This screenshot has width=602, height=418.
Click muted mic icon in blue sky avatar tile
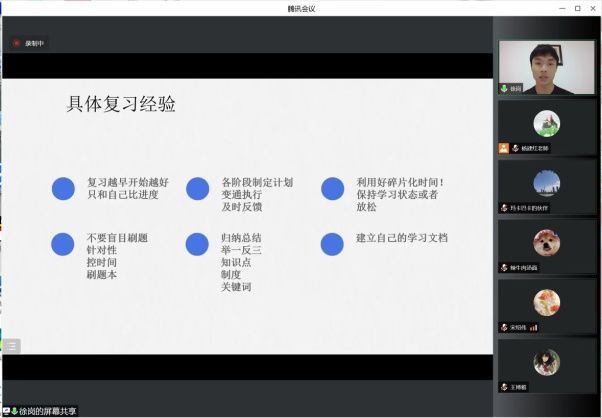click(x=504, y=208)
